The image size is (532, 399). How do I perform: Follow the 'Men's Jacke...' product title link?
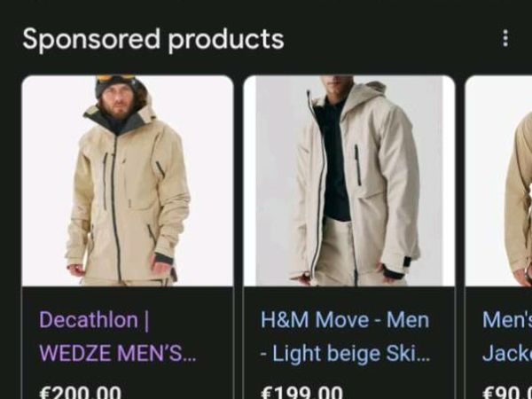click(507, 336)
